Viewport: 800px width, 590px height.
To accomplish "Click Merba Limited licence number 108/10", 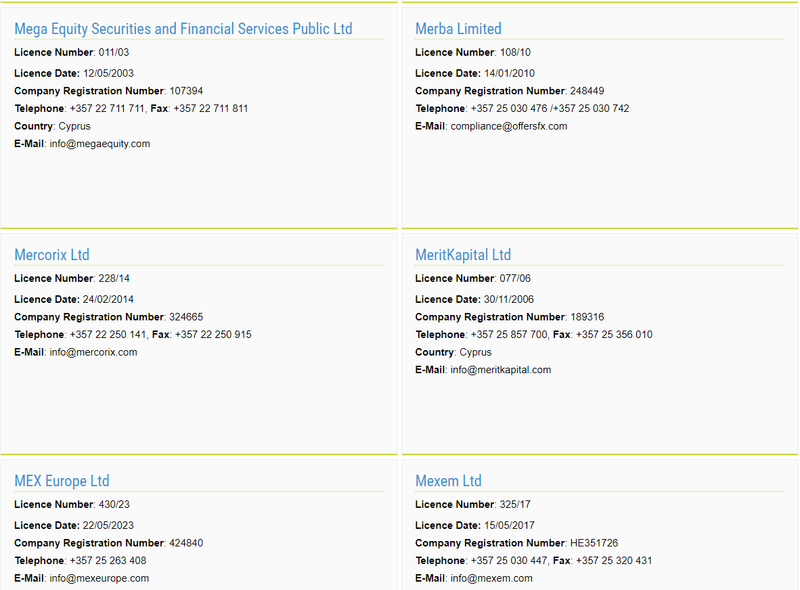I will pyautogui.click(x=515, y=52).
